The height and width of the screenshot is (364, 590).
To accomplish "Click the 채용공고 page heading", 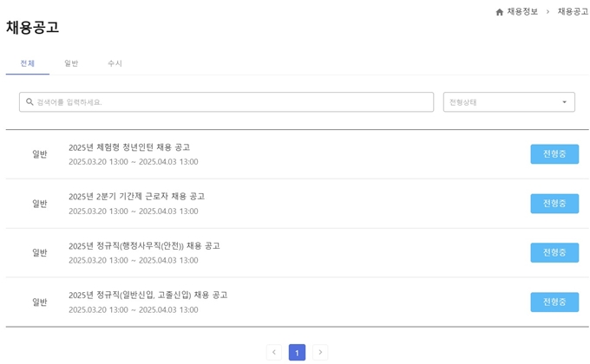I will coord(33,28).
